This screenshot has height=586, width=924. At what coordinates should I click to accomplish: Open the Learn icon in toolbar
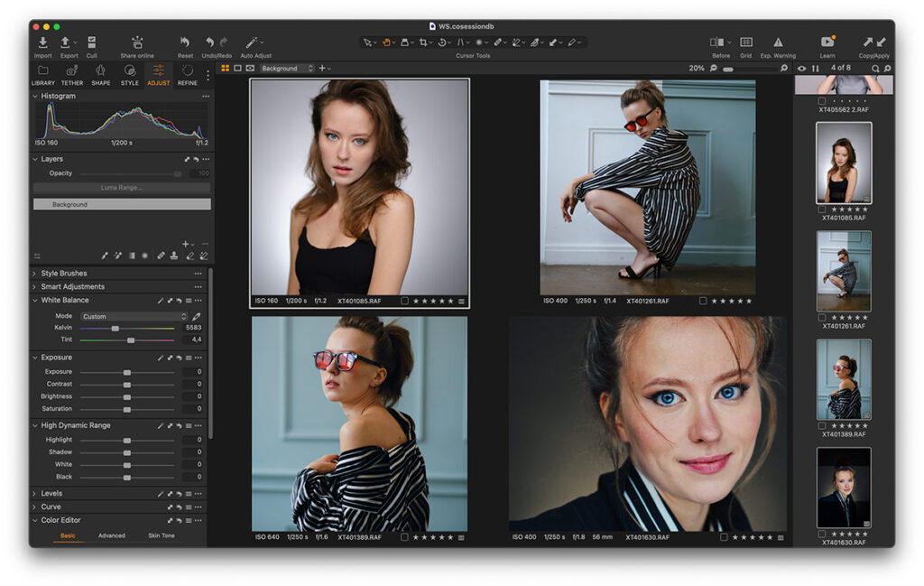(827, 42)
